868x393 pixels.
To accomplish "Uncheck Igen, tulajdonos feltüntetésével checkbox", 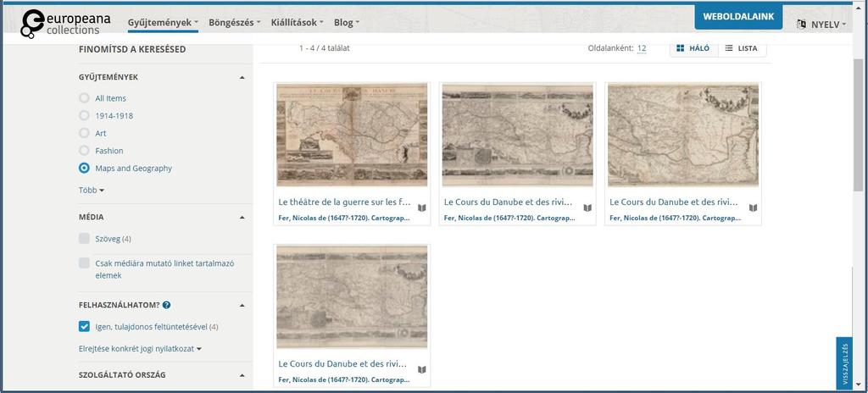I will tap(84, 327).
